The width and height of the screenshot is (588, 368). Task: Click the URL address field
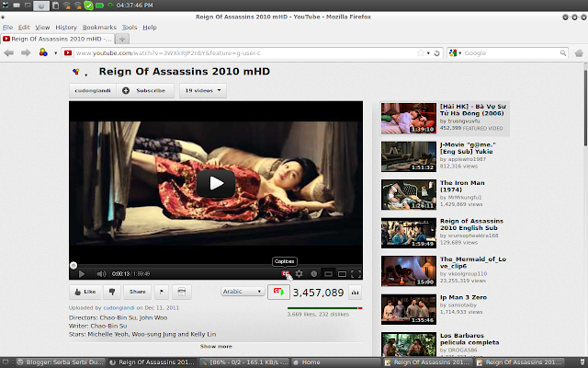pyautogui.click(x=245, y=53)
